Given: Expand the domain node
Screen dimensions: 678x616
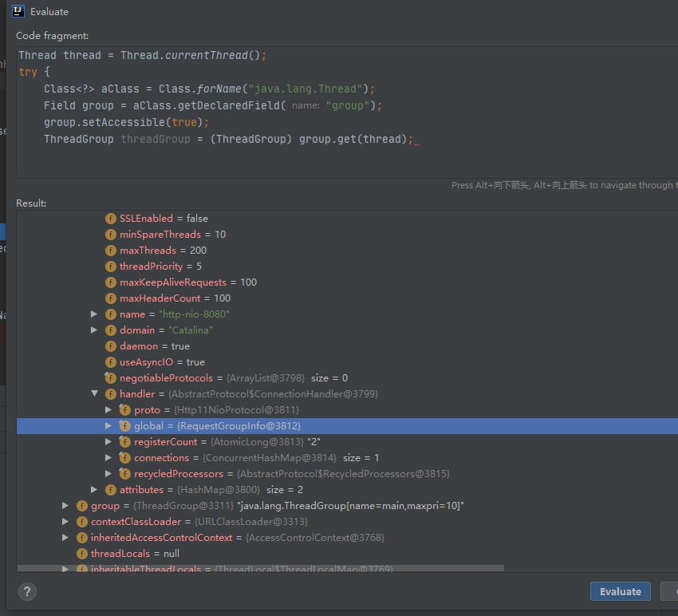Looking at the screenshot, I should click(94, 330).
